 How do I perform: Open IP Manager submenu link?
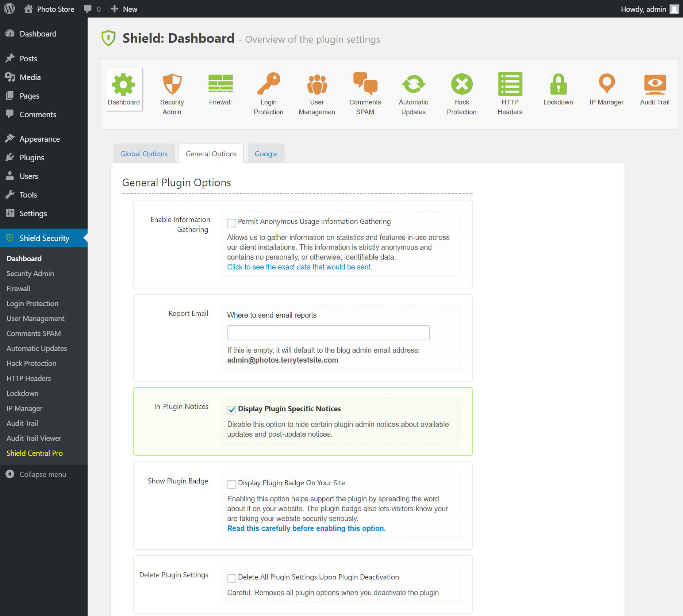24,408
